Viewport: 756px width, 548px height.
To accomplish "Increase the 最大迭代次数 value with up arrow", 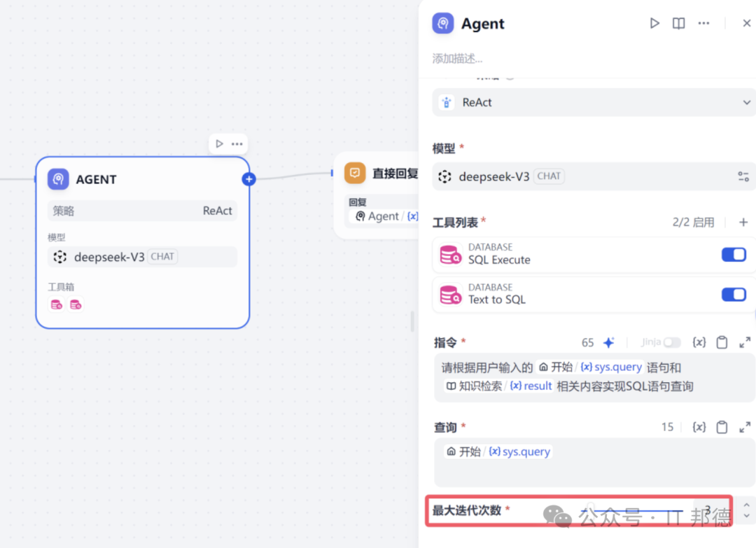I will (746, 505).
